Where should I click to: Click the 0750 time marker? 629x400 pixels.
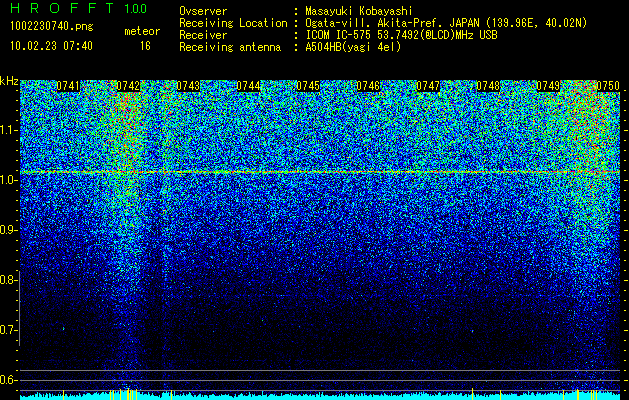608,86
